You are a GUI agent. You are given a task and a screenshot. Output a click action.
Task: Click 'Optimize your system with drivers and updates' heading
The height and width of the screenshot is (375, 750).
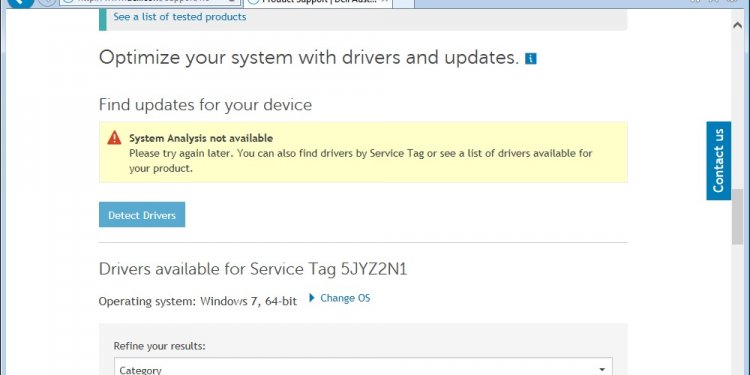(x=309, y=58)
